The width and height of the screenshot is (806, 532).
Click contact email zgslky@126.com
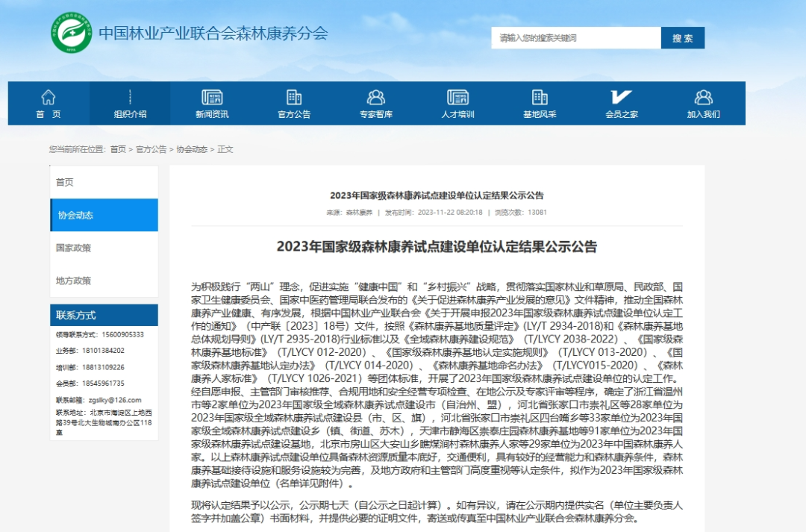coord(115,400)
